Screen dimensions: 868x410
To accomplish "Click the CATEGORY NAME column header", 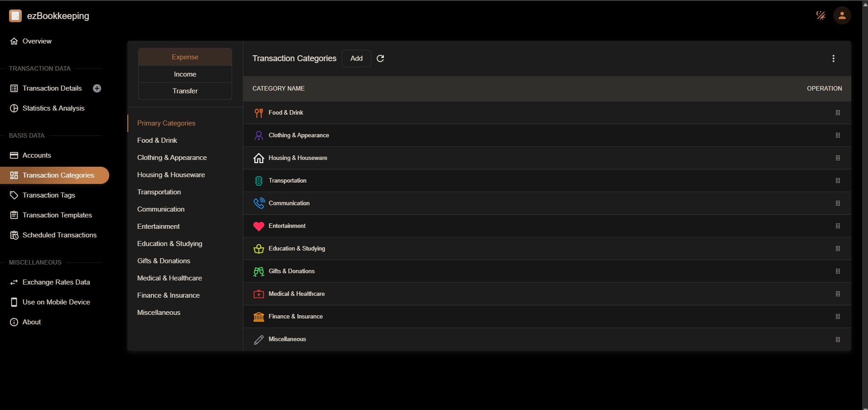I will tap(278, 88).
